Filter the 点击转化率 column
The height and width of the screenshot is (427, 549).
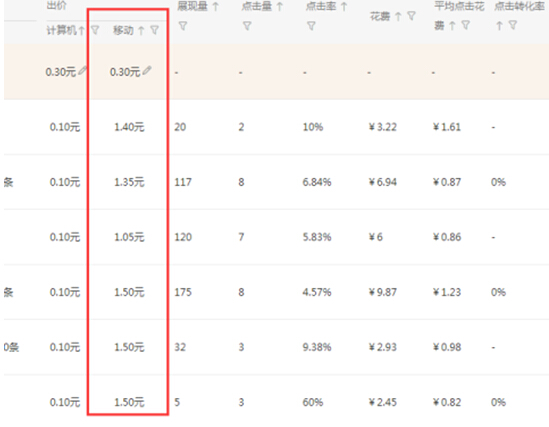513,25
